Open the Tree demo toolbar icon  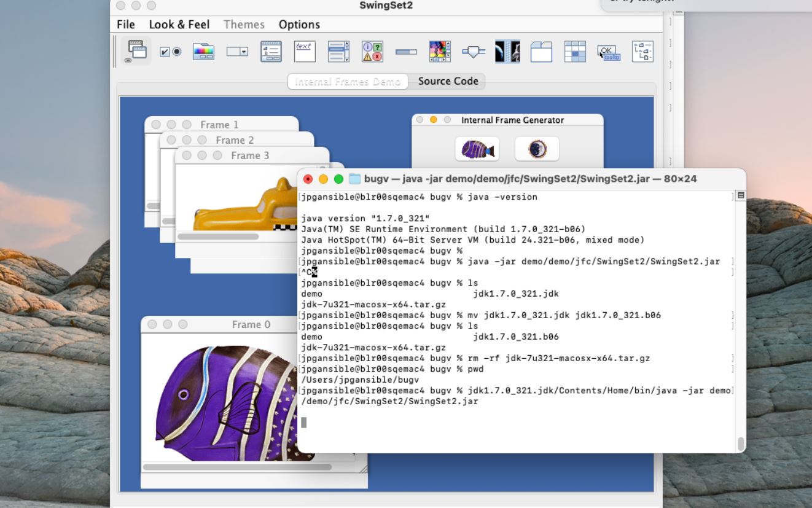point(642,52)
